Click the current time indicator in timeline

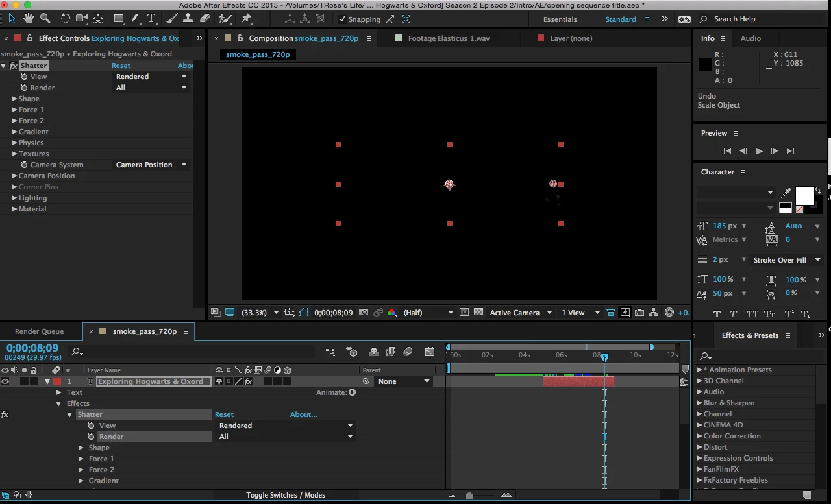(x=604, y=357)
